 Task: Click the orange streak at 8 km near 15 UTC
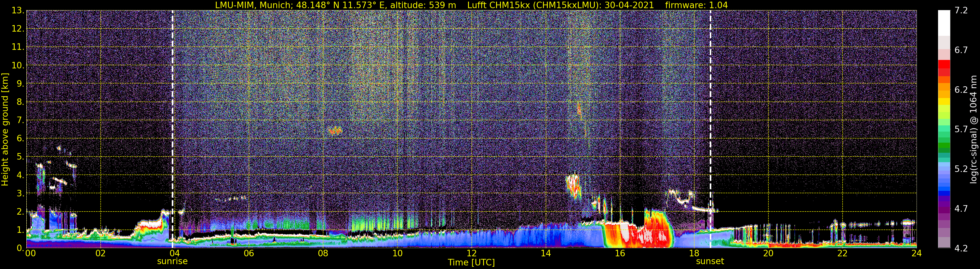tap(579, 109)
